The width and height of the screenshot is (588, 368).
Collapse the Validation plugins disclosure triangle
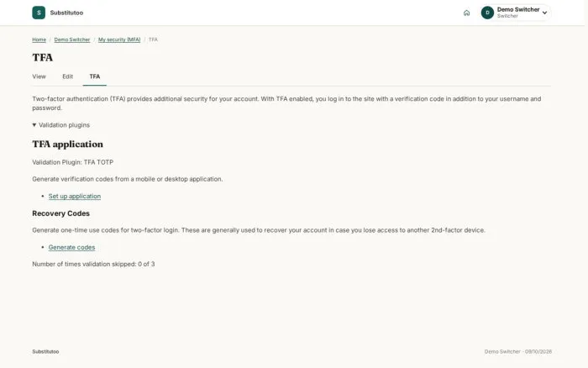point(34,125)
